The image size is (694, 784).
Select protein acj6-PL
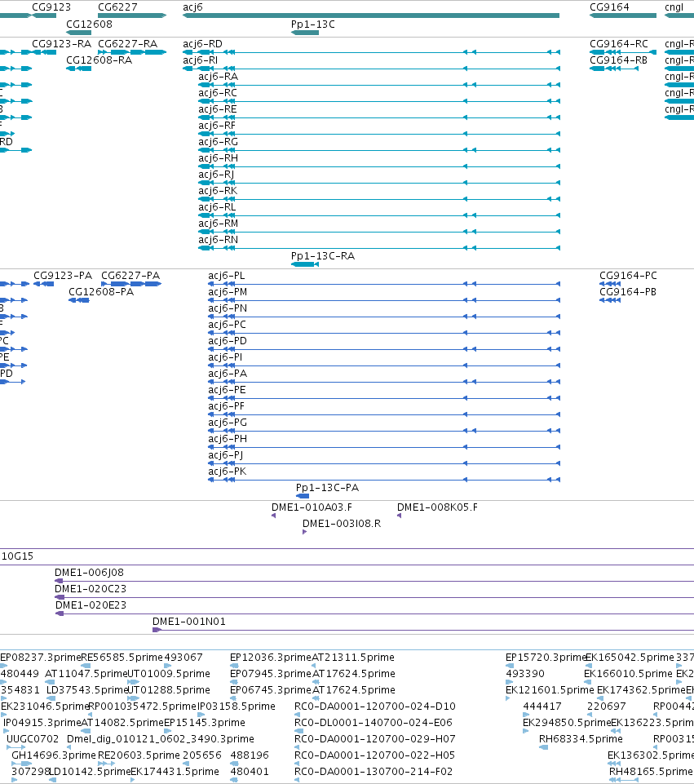(x=227, y=276)
